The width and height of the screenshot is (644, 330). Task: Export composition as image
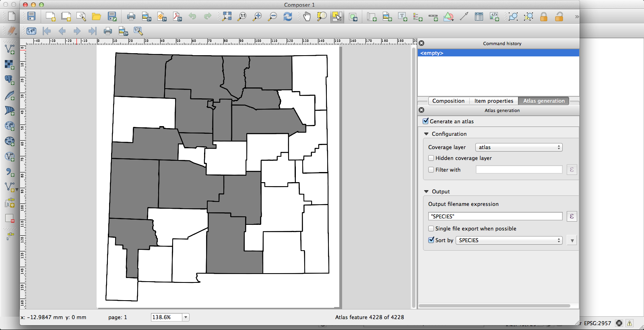tap(147, 17)
